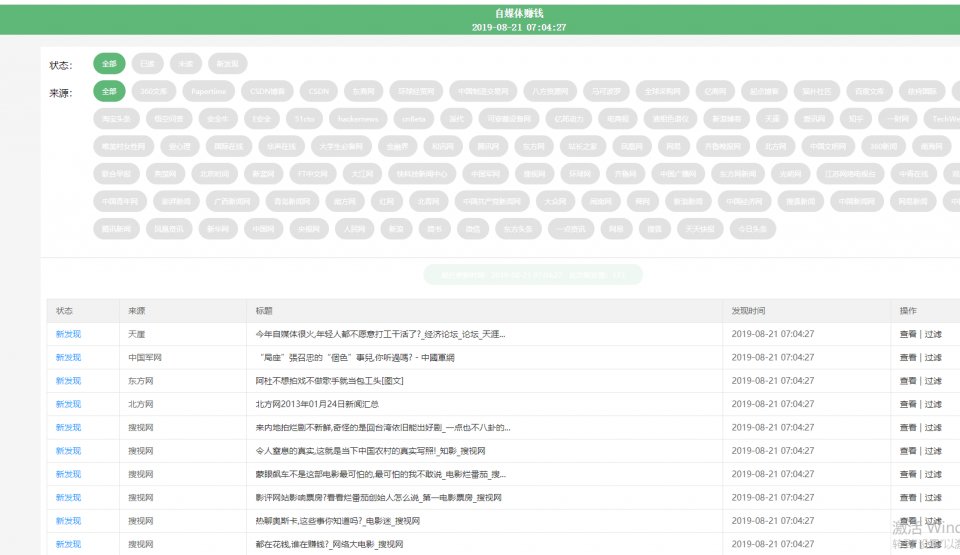
Task: Click 查看 for 来内地拍烂剧不新鲜 row
Action: click(x=908, y=428)
